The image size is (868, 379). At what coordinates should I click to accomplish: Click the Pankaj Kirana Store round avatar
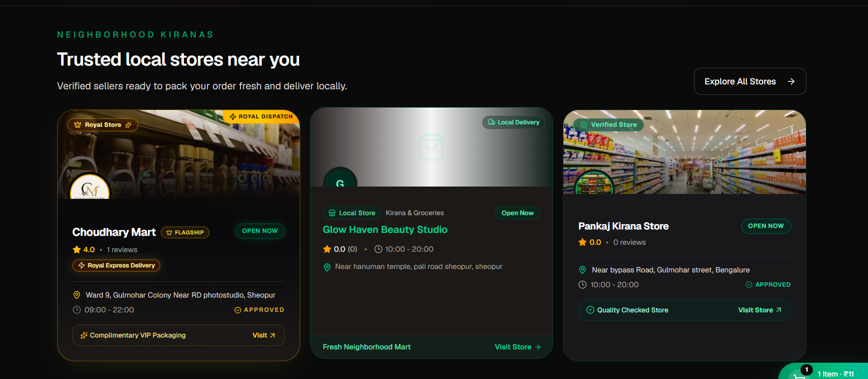point(594,183)
